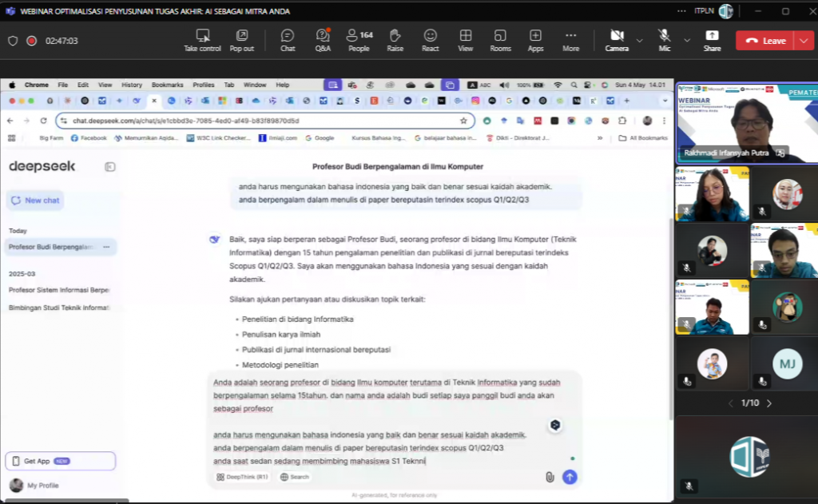Click Take control of shared screen

[202, 40]
